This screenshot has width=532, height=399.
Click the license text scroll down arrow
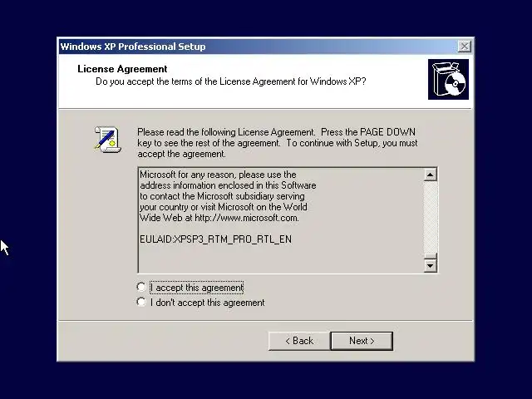[431, 265]
